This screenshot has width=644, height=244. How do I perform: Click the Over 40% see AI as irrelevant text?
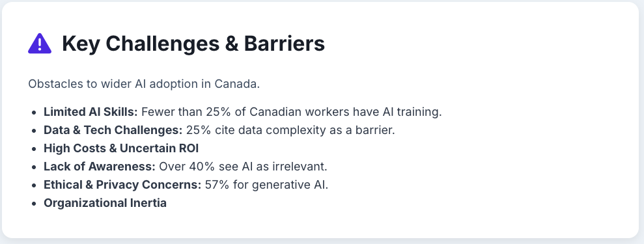coord(243,167)
